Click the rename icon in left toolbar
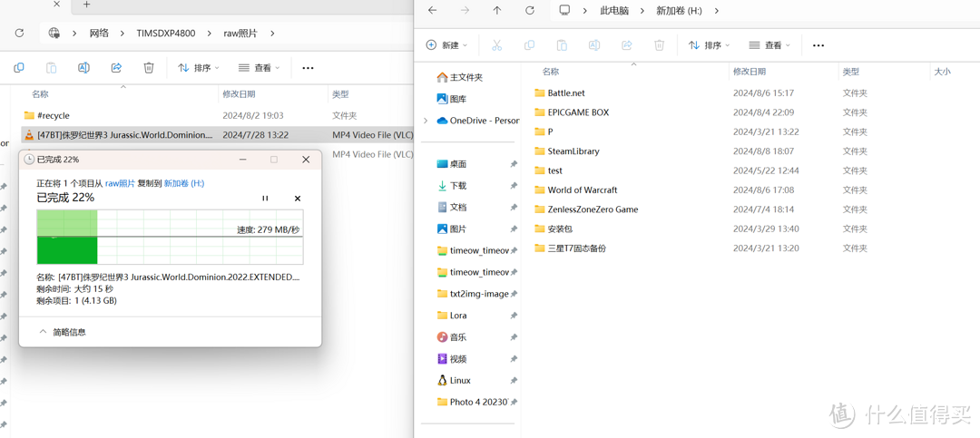The height and width of the screenshot is (438, 980). tap(83, 68)
